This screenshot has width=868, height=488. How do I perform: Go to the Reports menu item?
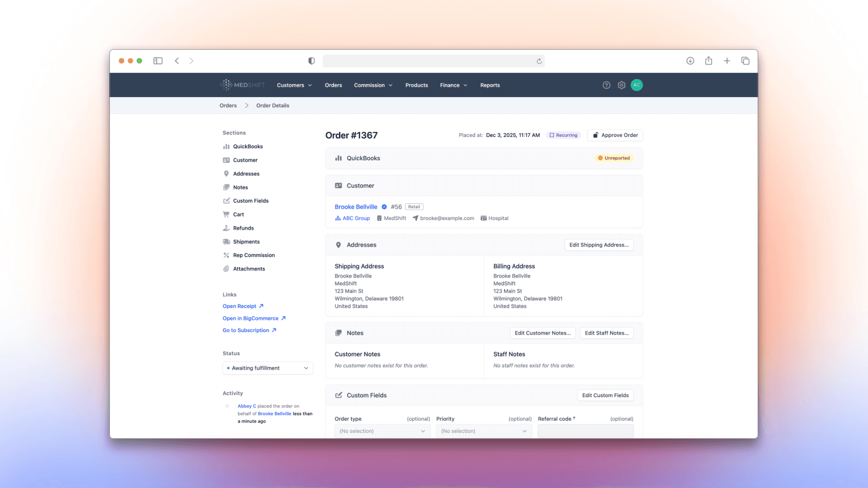tap(490, 85)
